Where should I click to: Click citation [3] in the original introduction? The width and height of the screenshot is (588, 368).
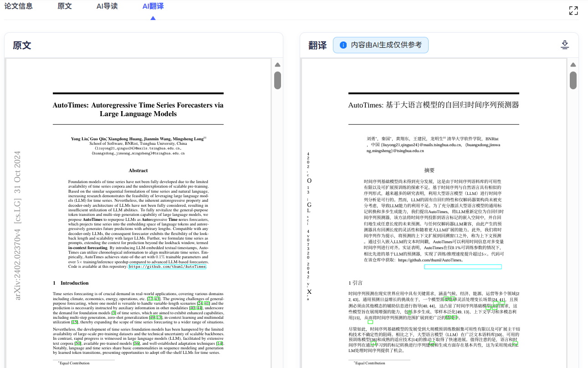(x=114, y=313)
